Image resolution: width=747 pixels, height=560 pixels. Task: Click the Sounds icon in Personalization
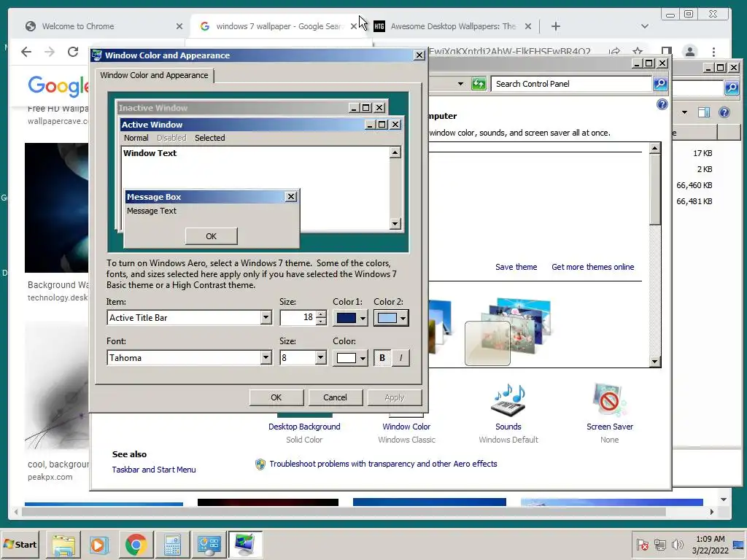point(508,400)
